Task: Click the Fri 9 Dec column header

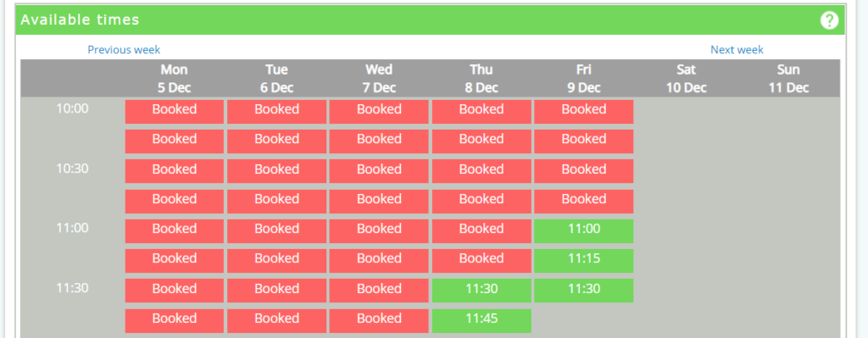Action: (584, 79)
